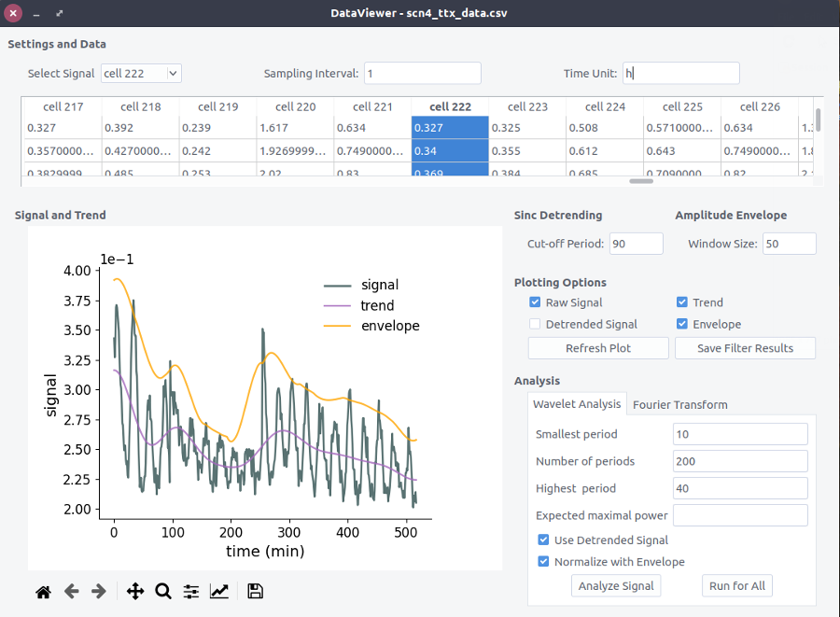The image size is (840, 617).
Task: Toggle Normalize with Envelope checkbox
Action: tap(543, 561)
